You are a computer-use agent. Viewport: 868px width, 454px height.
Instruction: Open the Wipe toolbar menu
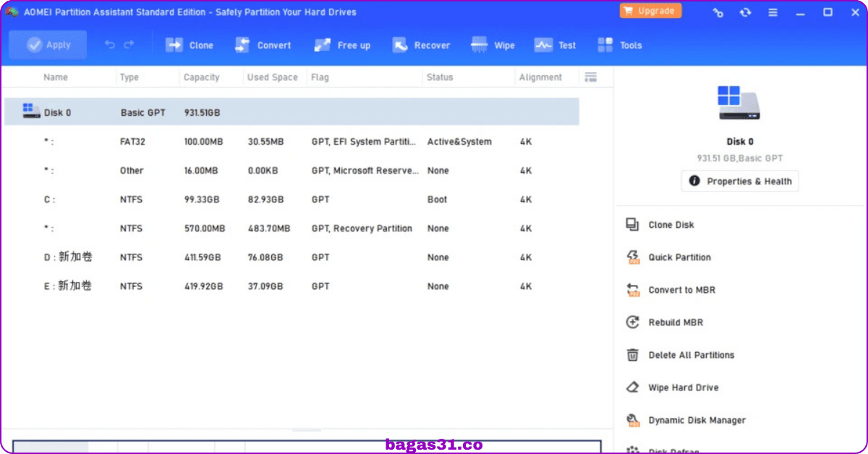493,46
